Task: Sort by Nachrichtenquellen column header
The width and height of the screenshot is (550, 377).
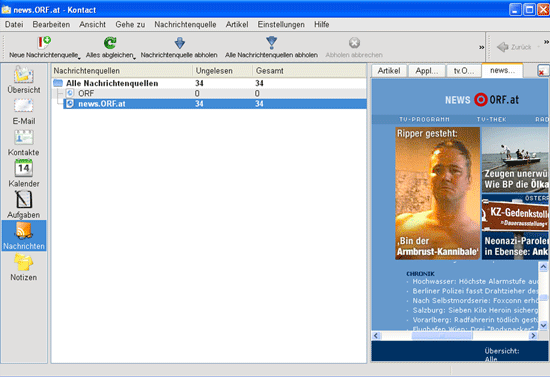Action: coord(122,71)
